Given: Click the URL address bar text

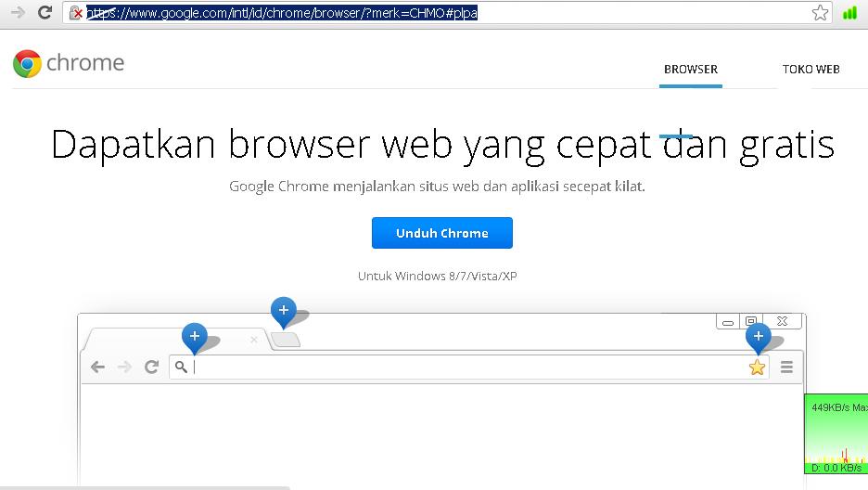Looking at the screenshot, I should click(282, 13).
